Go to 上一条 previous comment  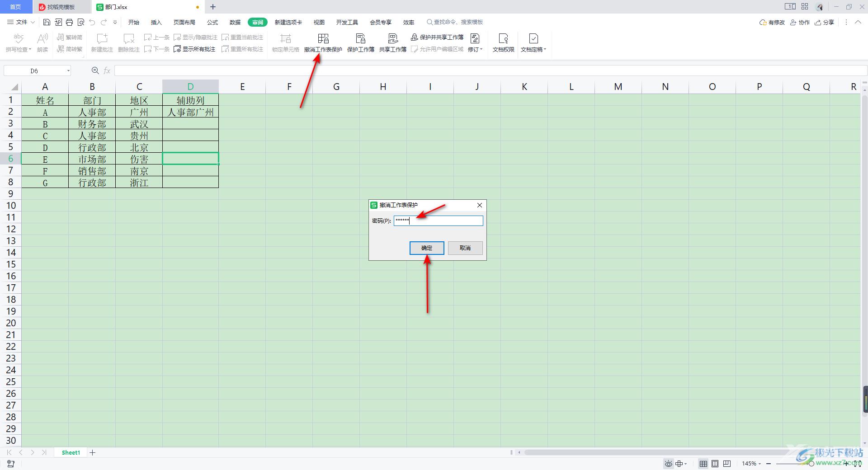point(157,37)
